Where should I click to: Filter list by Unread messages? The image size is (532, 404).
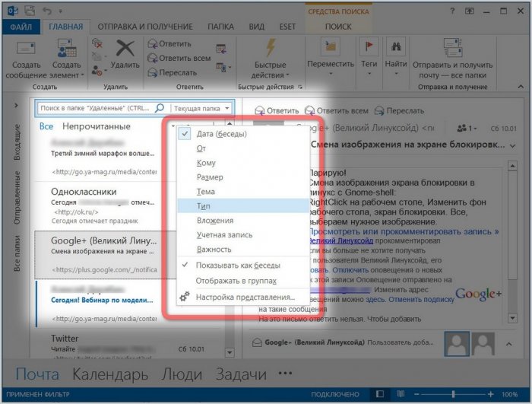click(97, 126)
